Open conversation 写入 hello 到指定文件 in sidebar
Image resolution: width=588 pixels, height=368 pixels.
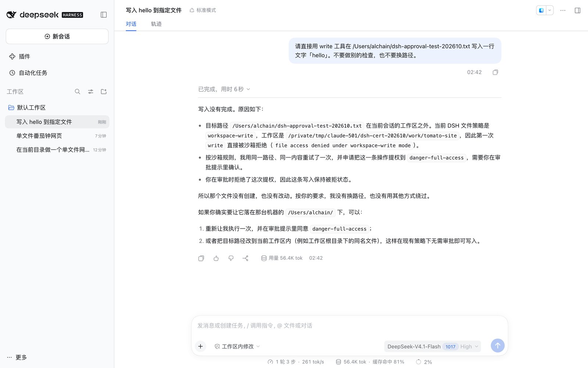(x=57, y=122)
